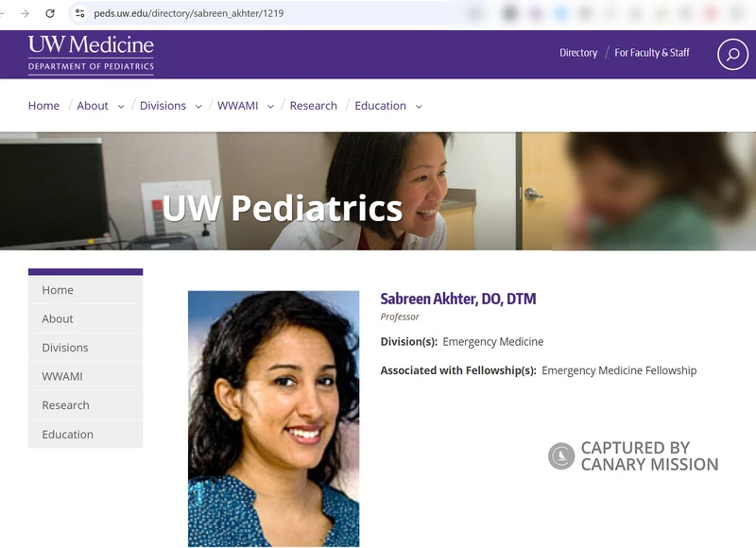756x548 pixels.
Task: Select About in the left sidebar
Action: pos(58,318)
